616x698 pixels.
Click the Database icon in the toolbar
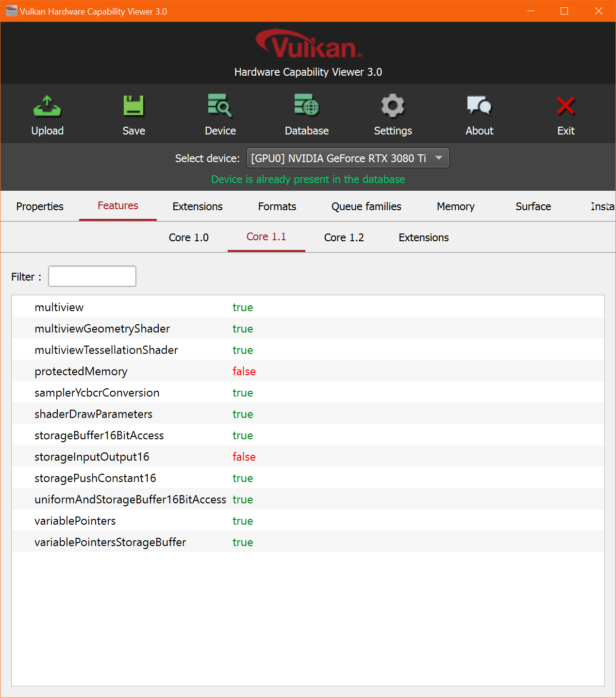point(306,106)
